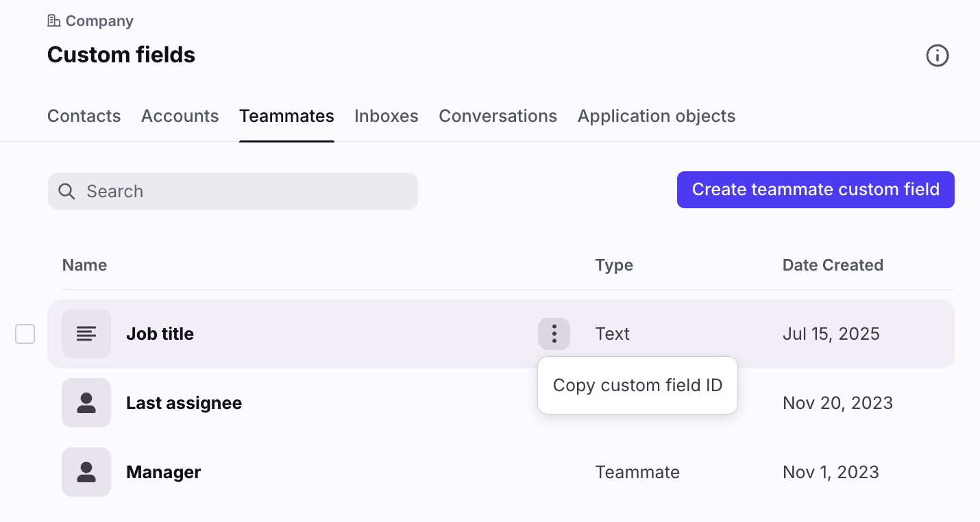Open the Last assignee custom field
Screen dimensions: 980x522
tap(184, 403)
